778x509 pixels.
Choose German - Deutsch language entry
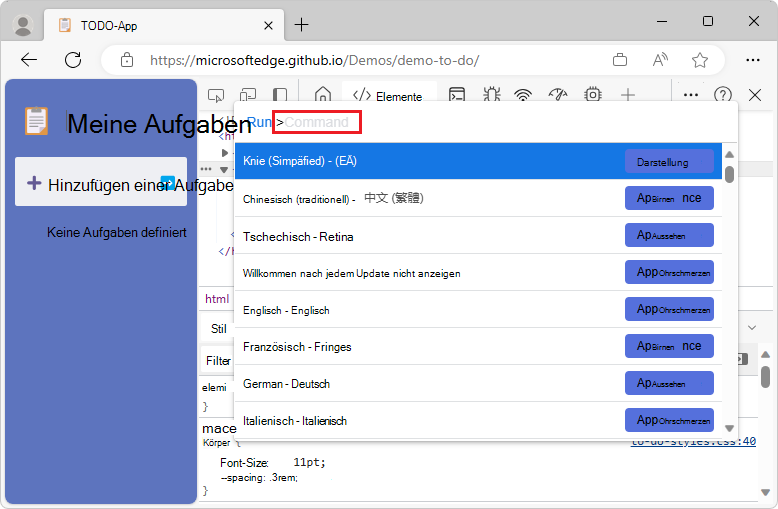coord(478,383)
